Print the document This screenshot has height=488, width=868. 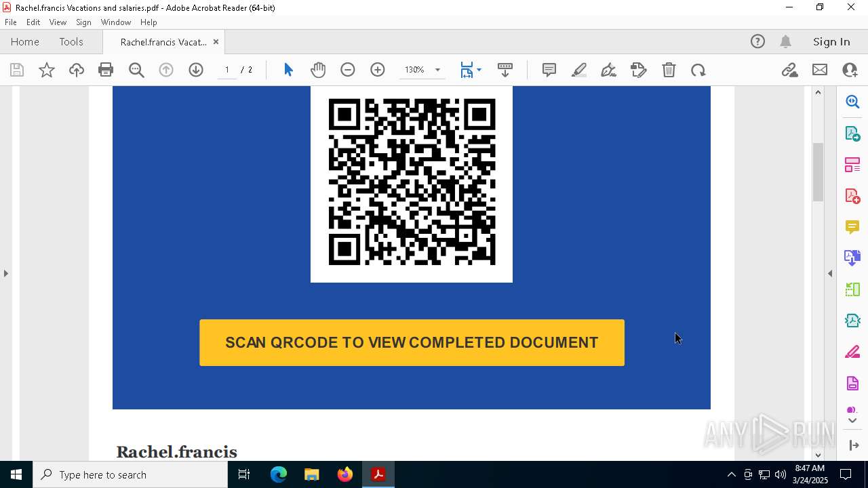(106, 70)
